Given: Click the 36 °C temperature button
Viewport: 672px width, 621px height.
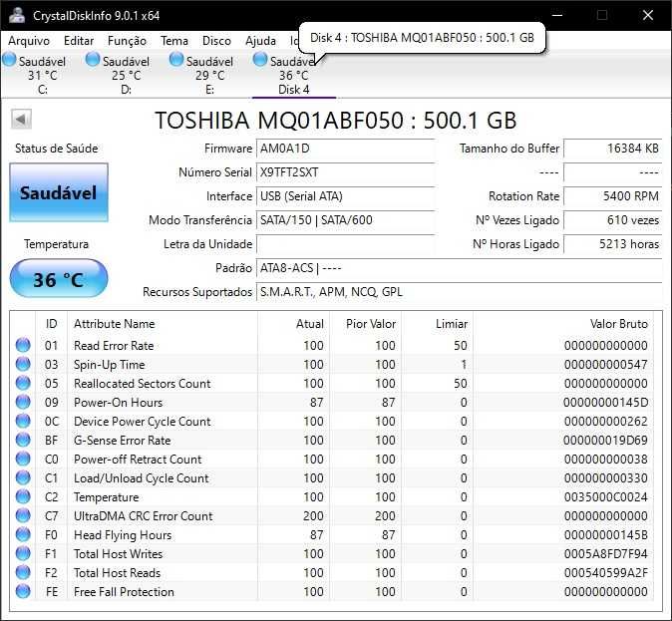Looking at the screenshot, I should click(58, 279).
